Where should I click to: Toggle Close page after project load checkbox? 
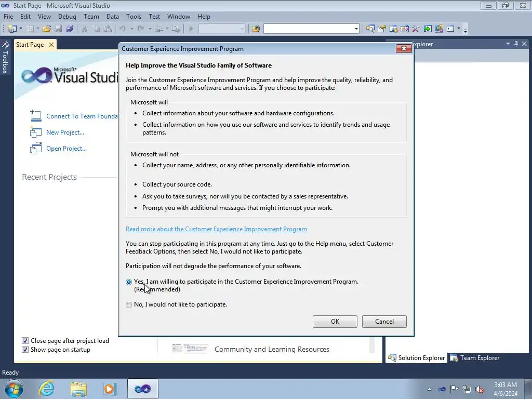[25, 341]
